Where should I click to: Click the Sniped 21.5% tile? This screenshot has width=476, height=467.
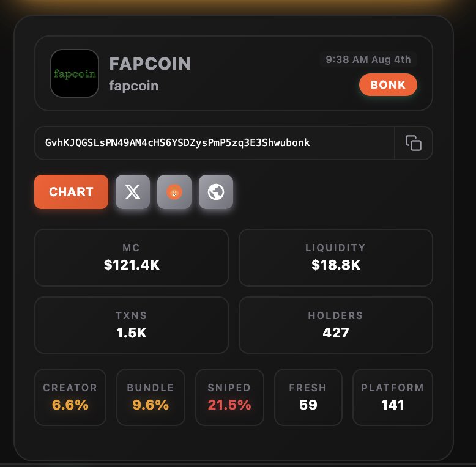pyautogui.click(x=229, y=397)
